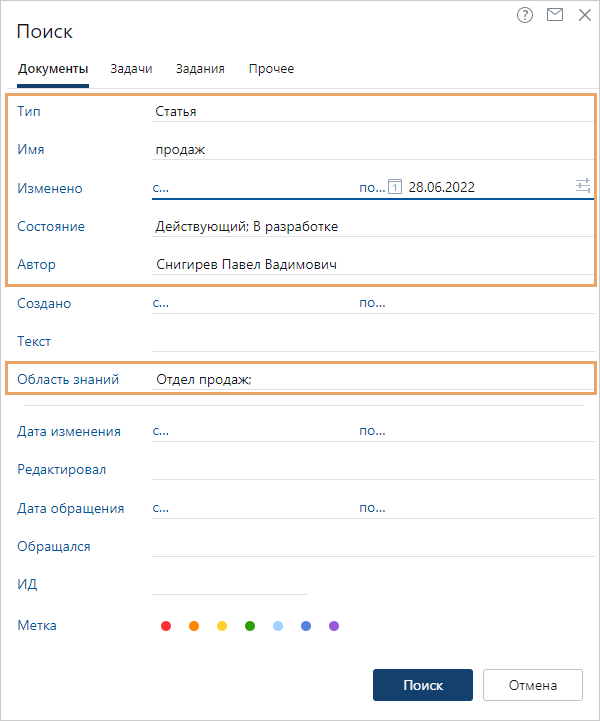Open the calendar icon beside 28.06.2022
600x721 pixels.
click(x=395, y=187)
